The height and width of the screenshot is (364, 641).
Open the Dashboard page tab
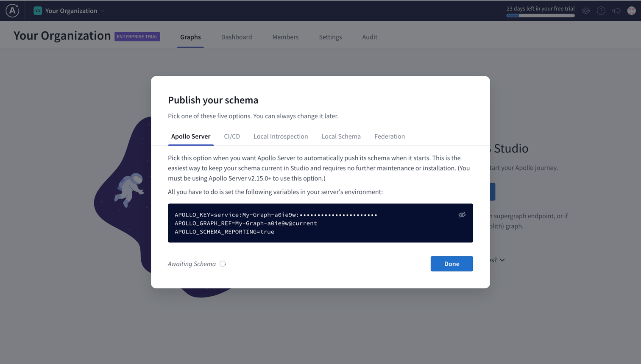pyautogui.click(x=237, y=37)
